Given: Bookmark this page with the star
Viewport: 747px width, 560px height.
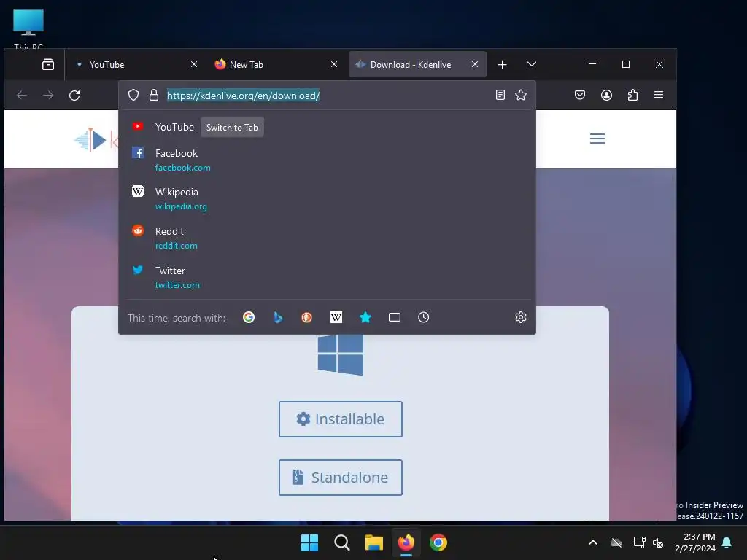Looking at the screenshot, I should [x=521, y=95].
